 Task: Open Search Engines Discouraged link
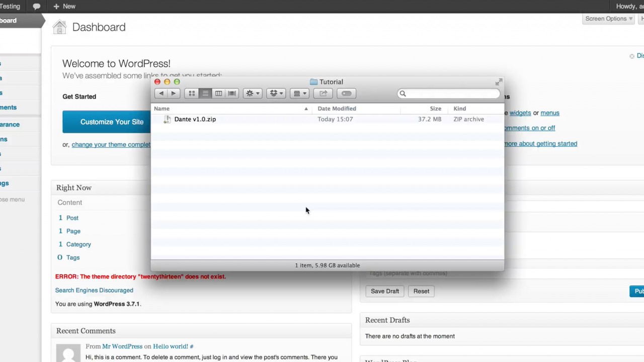click(94, 291)
